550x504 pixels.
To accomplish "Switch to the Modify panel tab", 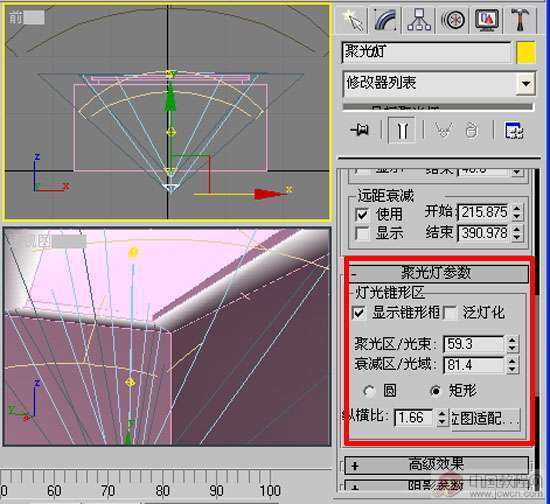I will point(385,20).
